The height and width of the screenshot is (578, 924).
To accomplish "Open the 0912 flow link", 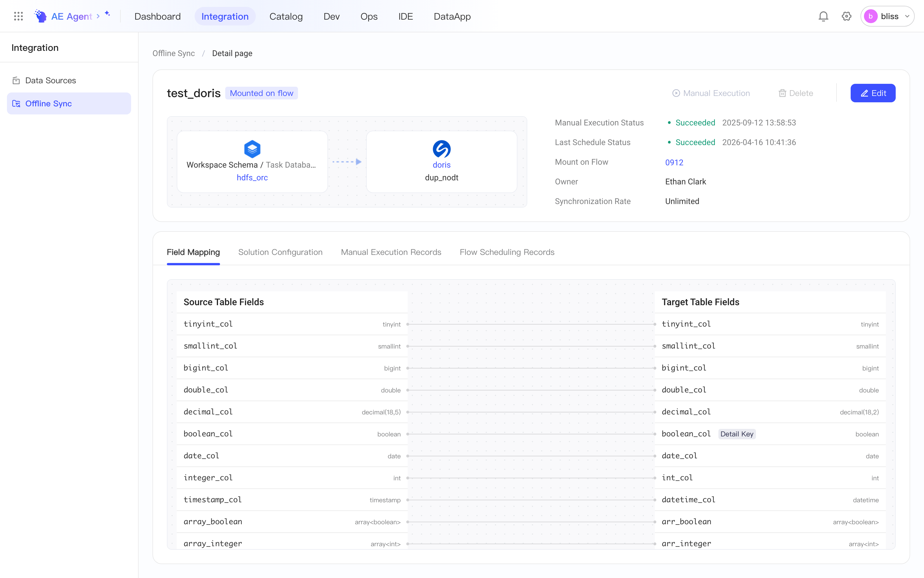I will [x=674, y=162].
